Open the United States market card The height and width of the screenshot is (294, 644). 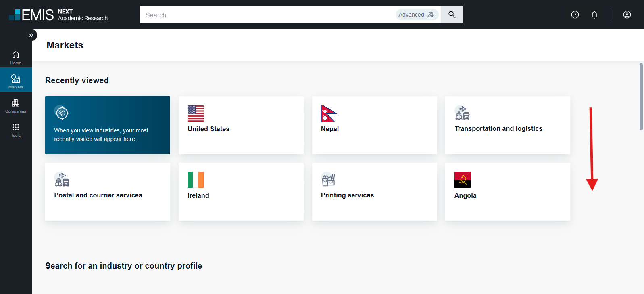point(241,125)
